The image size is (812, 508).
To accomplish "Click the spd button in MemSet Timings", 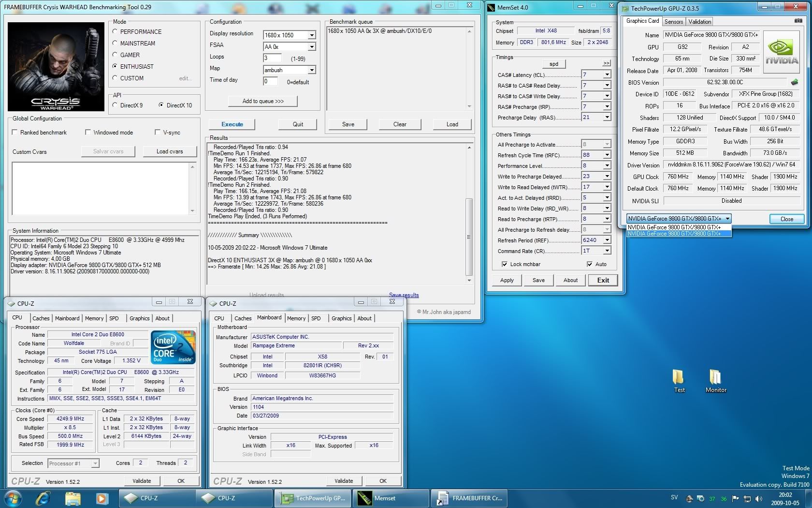I will pos(554,64).
